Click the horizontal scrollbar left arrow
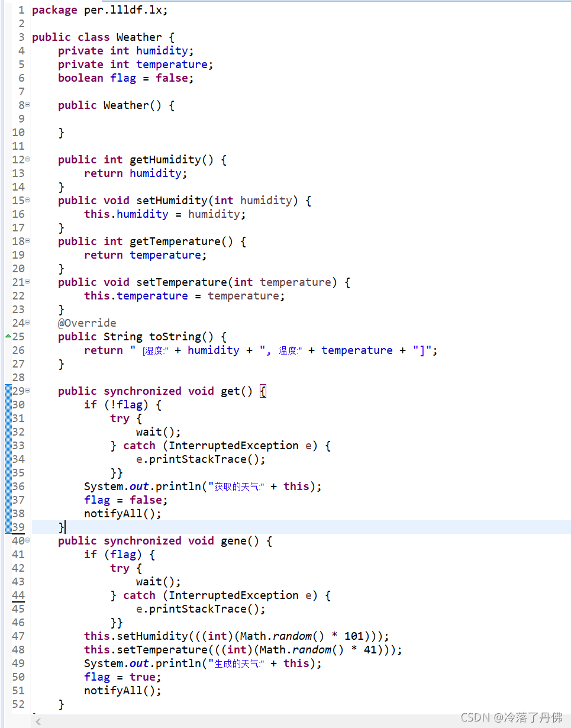 [38, 721]
